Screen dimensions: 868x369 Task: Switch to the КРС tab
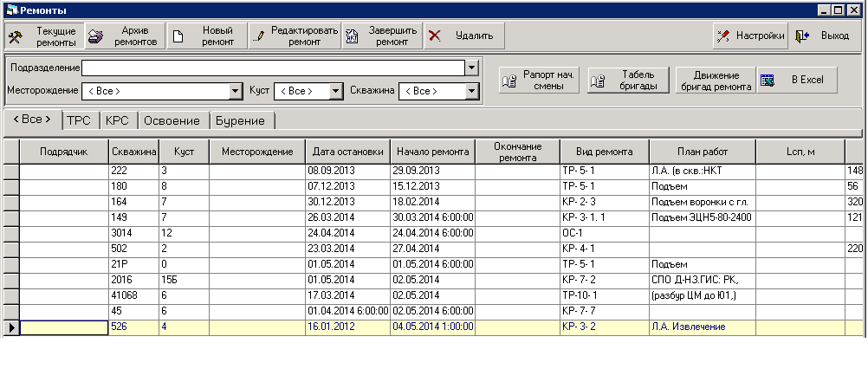coord(117,121)
